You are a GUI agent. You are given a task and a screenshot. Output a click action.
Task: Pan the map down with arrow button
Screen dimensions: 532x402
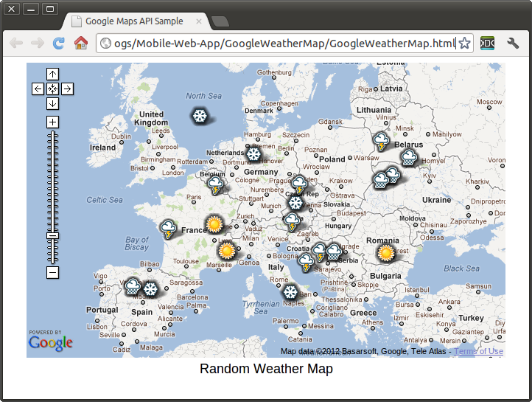52,103
